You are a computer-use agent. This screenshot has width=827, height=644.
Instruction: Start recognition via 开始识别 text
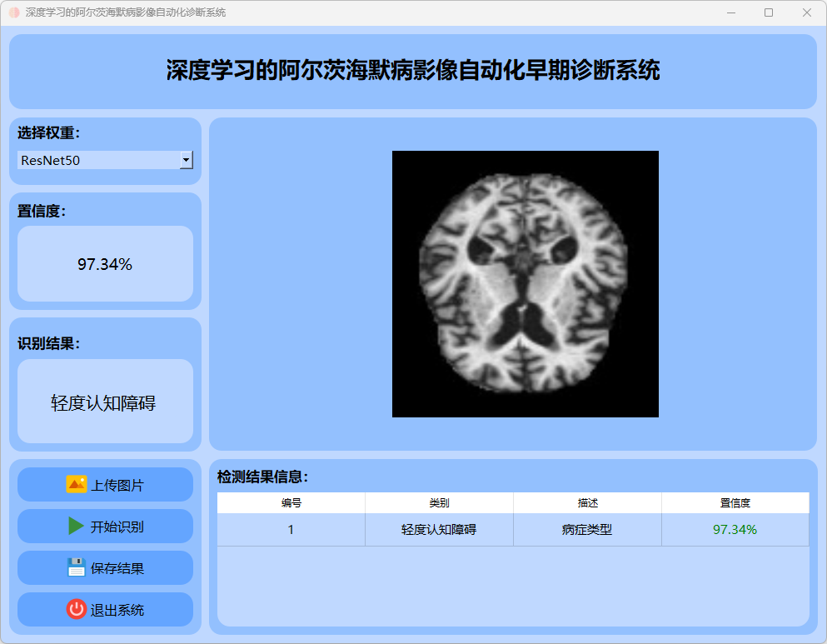[117, 527]
